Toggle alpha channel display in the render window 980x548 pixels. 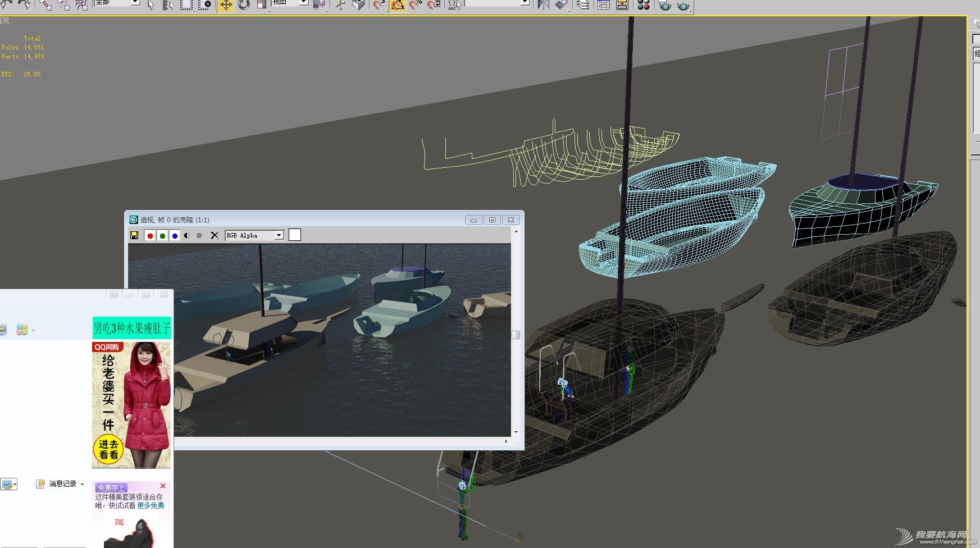pos(187,235)
